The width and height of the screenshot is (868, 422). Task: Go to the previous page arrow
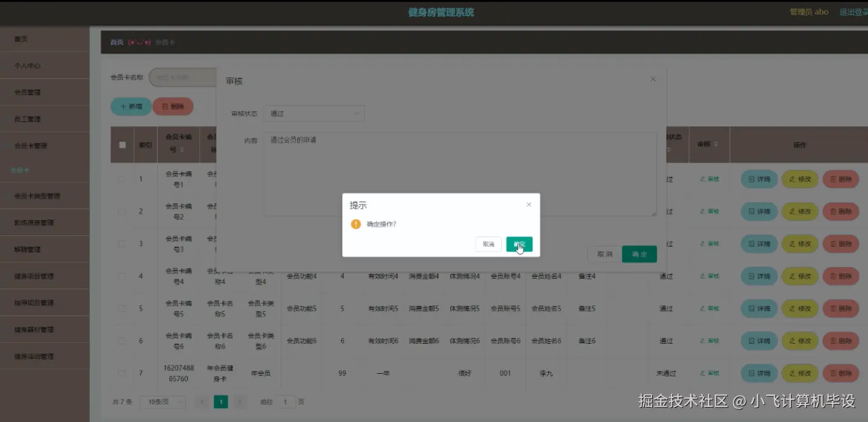tap(203, 402)
